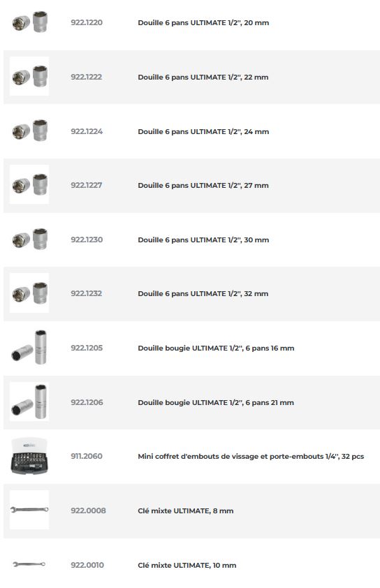The width and height of the screenshot is (380, 588).
Task: Open the 22 mm socket product image
Action: 29,77
